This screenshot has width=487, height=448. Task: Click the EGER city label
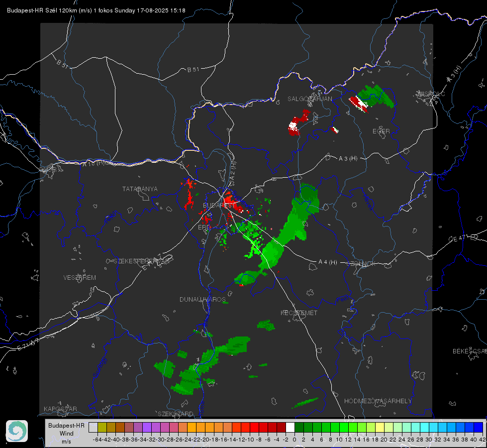tap(381, 131)
